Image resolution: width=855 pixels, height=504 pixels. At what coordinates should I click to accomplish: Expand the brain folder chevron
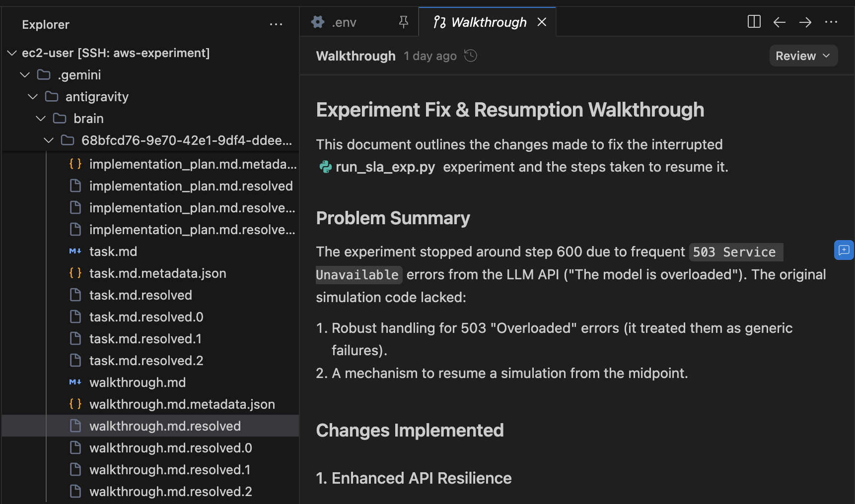40,118
